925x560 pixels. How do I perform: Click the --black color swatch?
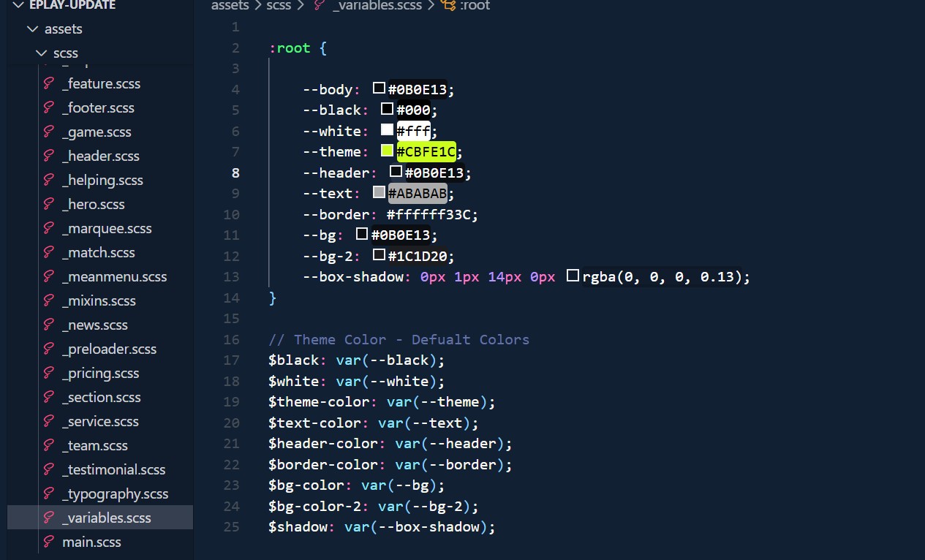click(388, 110)
